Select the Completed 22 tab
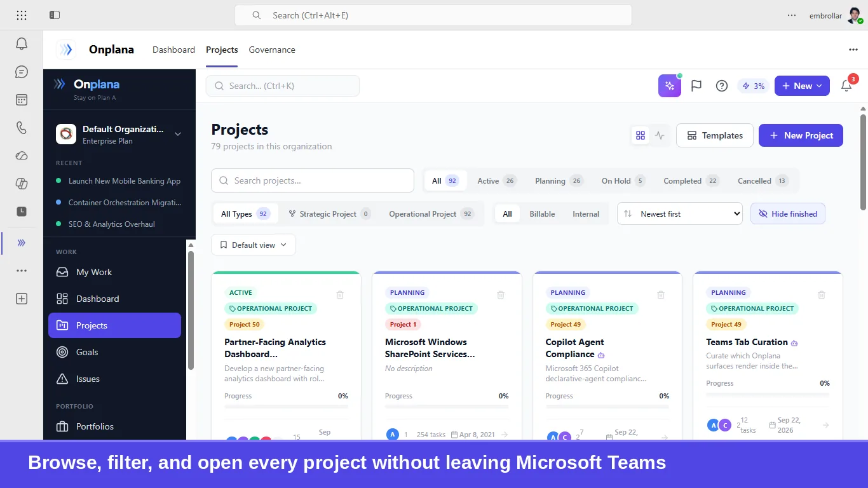 [691, 181]
